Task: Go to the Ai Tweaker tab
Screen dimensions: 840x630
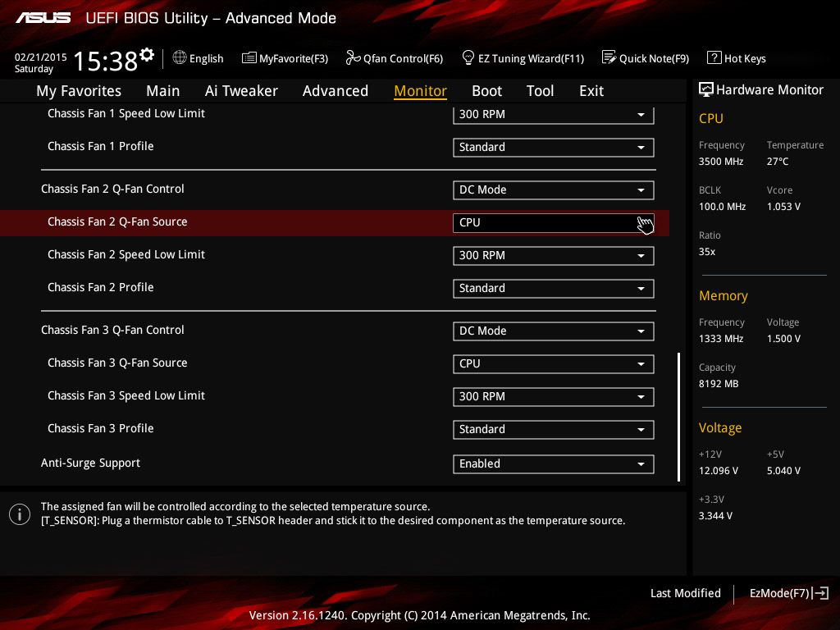Action: [241, 91]
